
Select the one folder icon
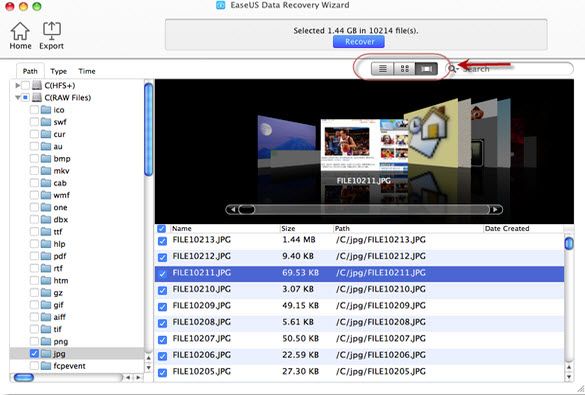pyautogui.click(x=46, y=207)
